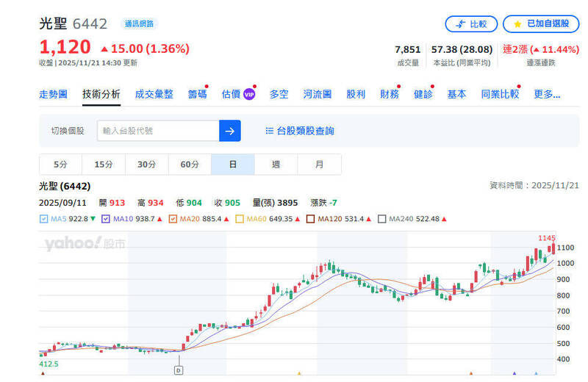Image resolution: width=588 pixels, height=382 pixels.
Task: Open the 通訊網路 category tag
Action: (139, 24)
